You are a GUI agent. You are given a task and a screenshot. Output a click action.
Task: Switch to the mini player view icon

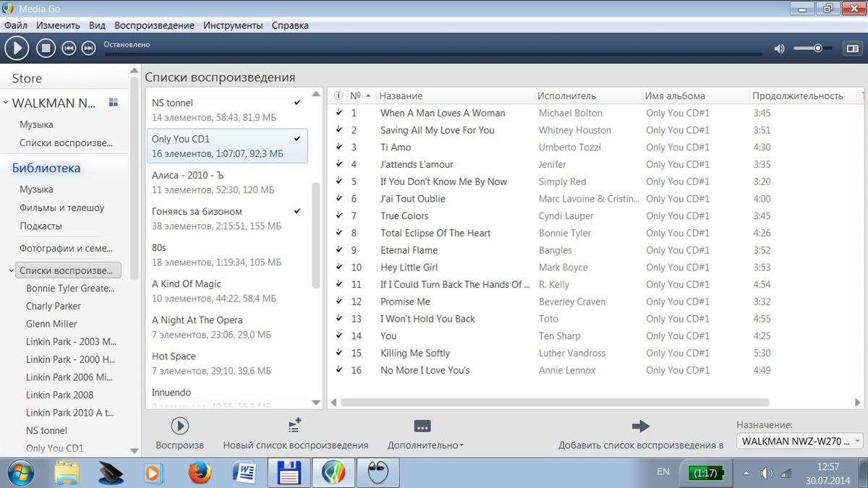point(851,48)
